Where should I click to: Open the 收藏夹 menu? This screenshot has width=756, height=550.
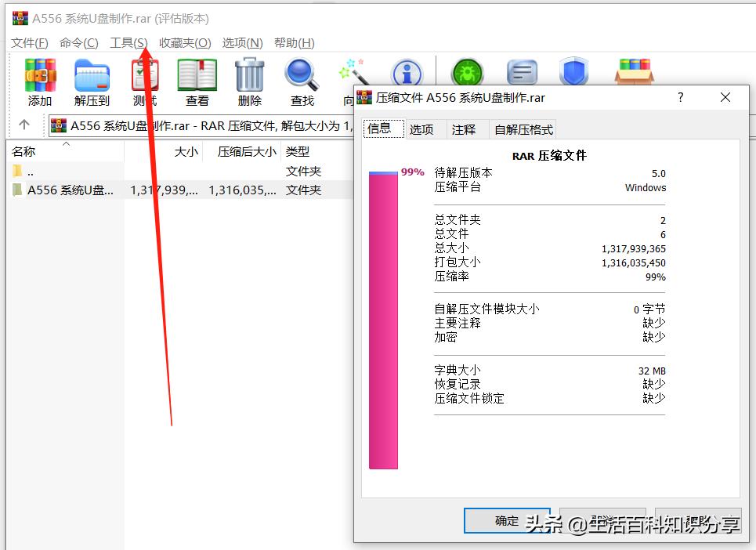click(x=185, y=43)
